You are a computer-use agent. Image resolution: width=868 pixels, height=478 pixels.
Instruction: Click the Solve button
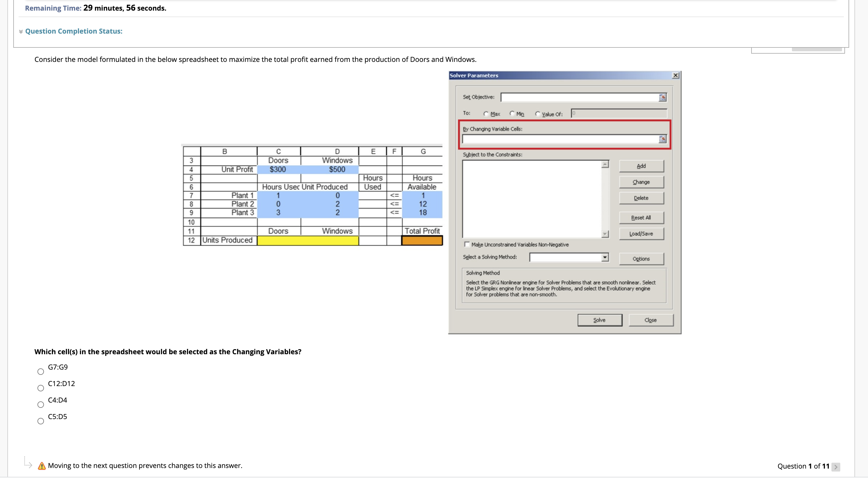(x=600, y=320)
